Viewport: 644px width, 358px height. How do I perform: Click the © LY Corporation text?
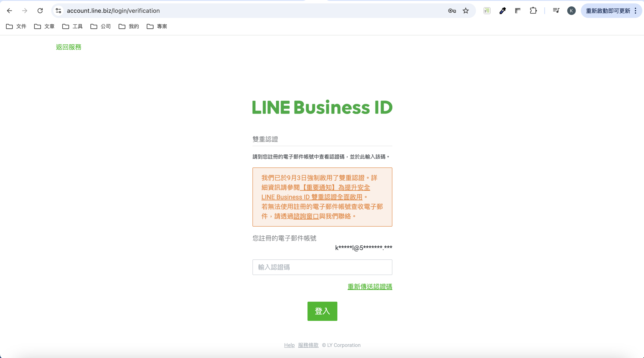click(x=341, y=345)
